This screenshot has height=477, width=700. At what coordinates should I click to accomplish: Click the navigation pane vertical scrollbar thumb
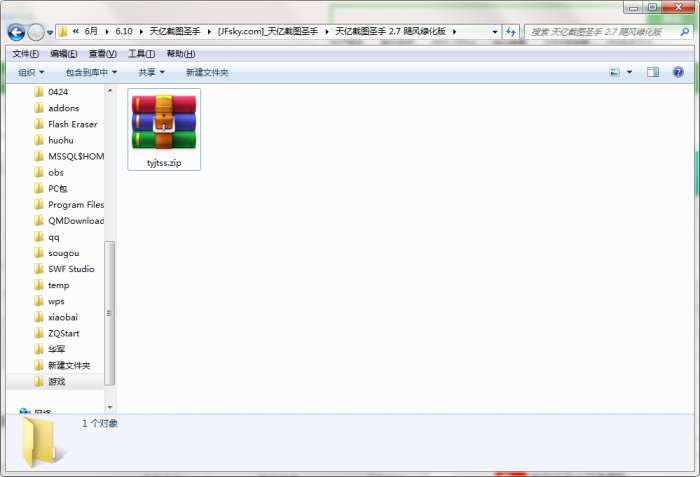[110, 313]
